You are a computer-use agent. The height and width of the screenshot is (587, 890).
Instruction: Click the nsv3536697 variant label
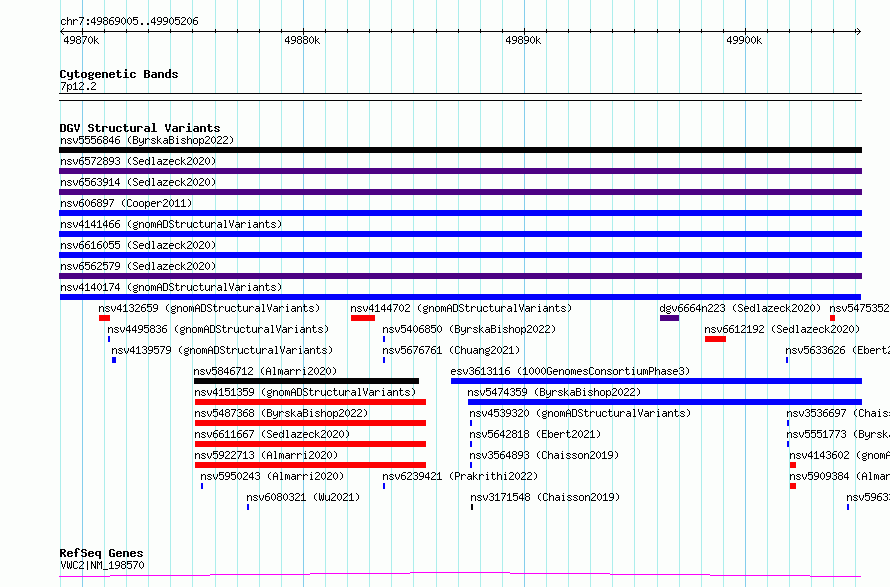(838, 413)
